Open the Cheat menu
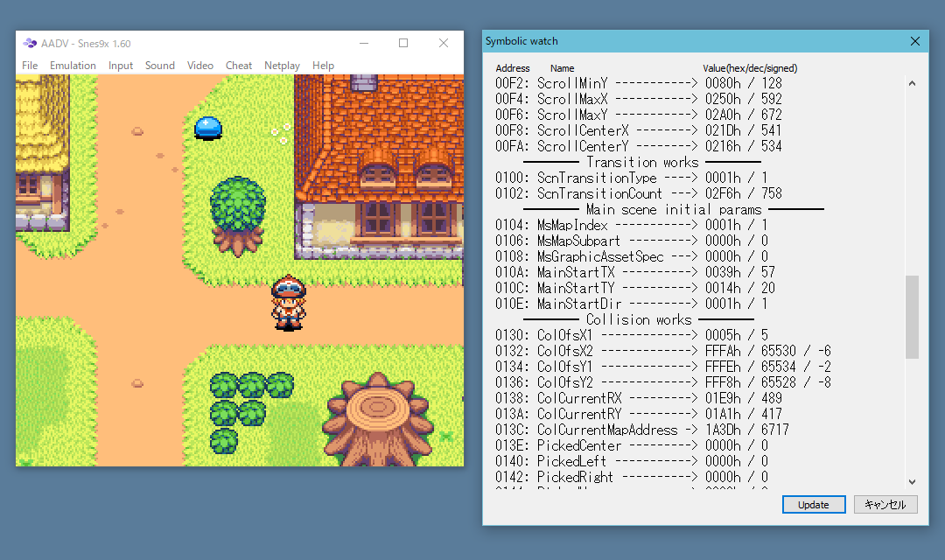Image resolution: width=945 pixels, height=560 pixels. click(239, 65)
